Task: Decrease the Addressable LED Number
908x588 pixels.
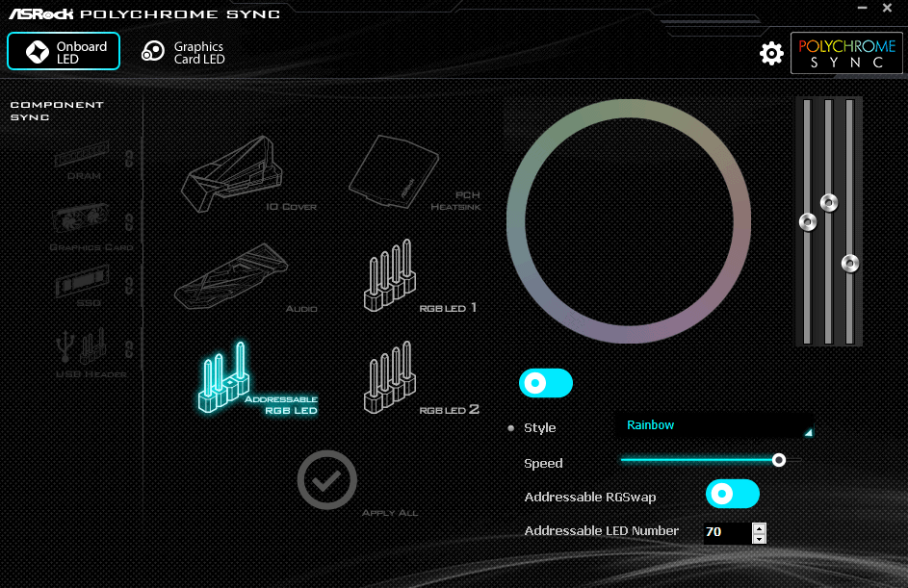Action: [759, 539]
